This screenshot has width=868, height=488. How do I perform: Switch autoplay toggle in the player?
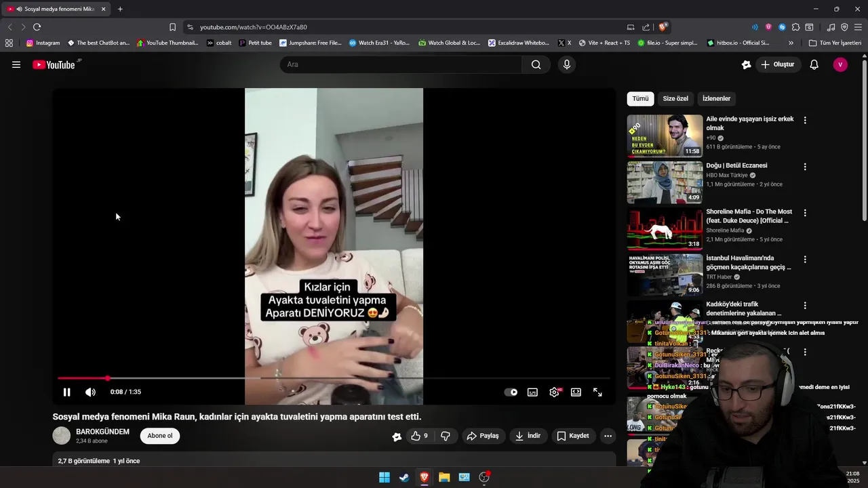[x=511, y=392]
